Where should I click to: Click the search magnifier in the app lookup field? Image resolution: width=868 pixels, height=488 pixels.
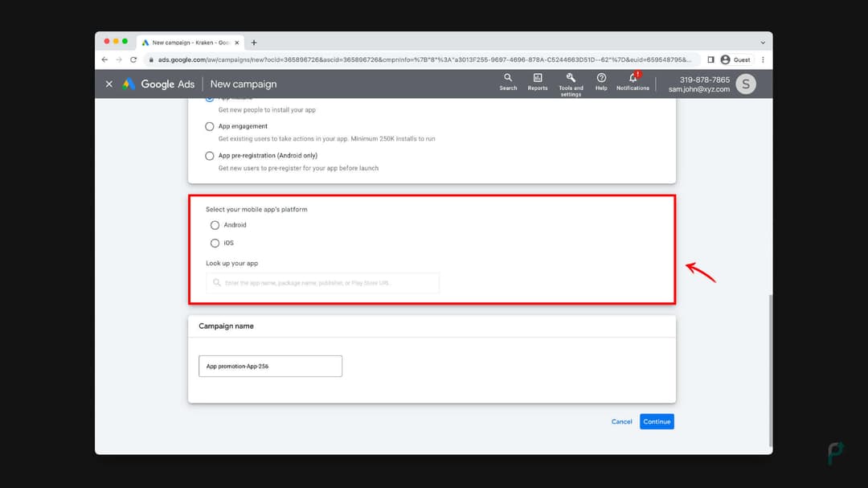pos(216,283)
